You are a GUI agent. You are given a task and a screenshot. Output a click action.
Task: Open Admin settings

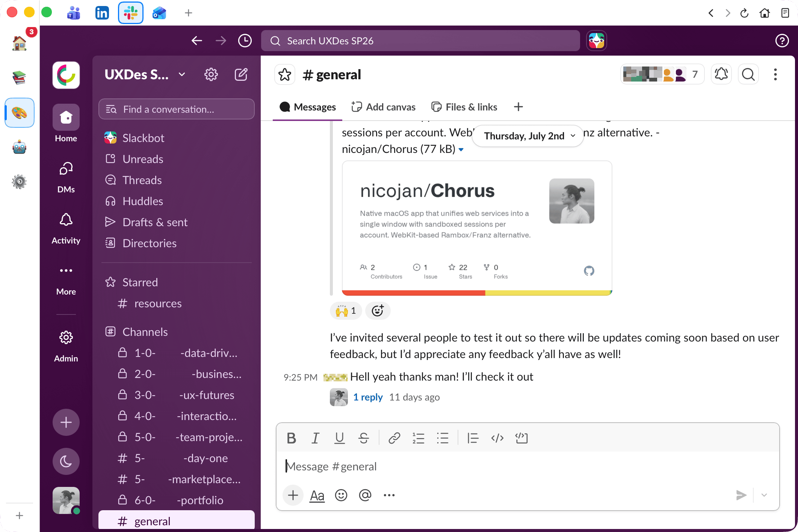click(x=66, y=346)
